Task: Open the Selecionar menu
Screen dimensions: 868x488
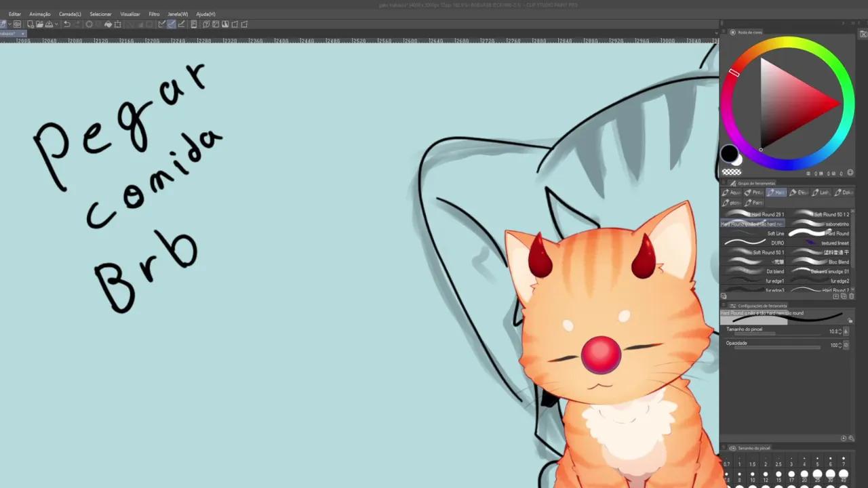Action: point(100,14)
